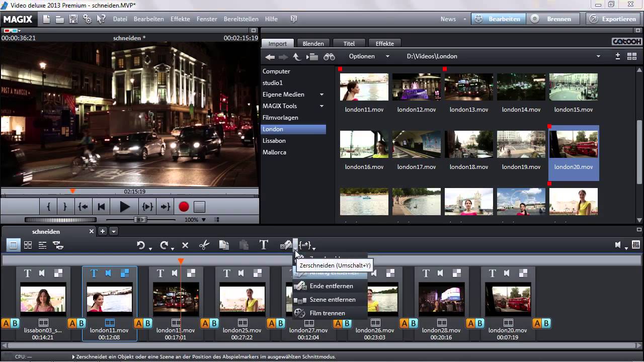The image size is (644, 362).
Task: Go up one folder level
Action: pos(297,57)
